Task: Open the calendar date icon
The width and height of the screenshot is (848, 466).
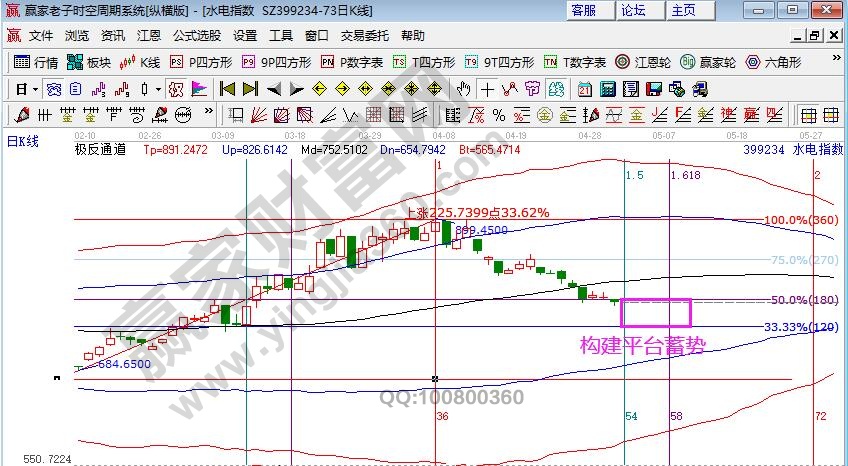Action: point(584,88)
